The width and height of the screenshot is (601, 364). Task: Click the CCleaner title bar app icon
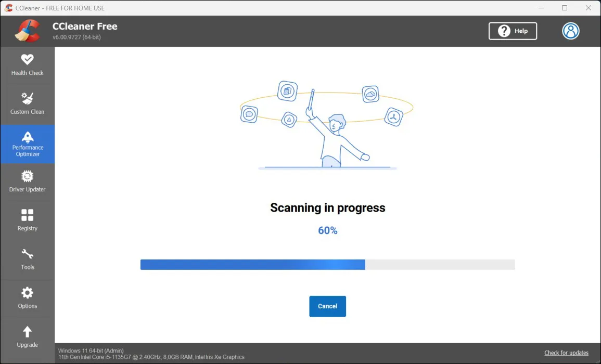pos(8,8)
